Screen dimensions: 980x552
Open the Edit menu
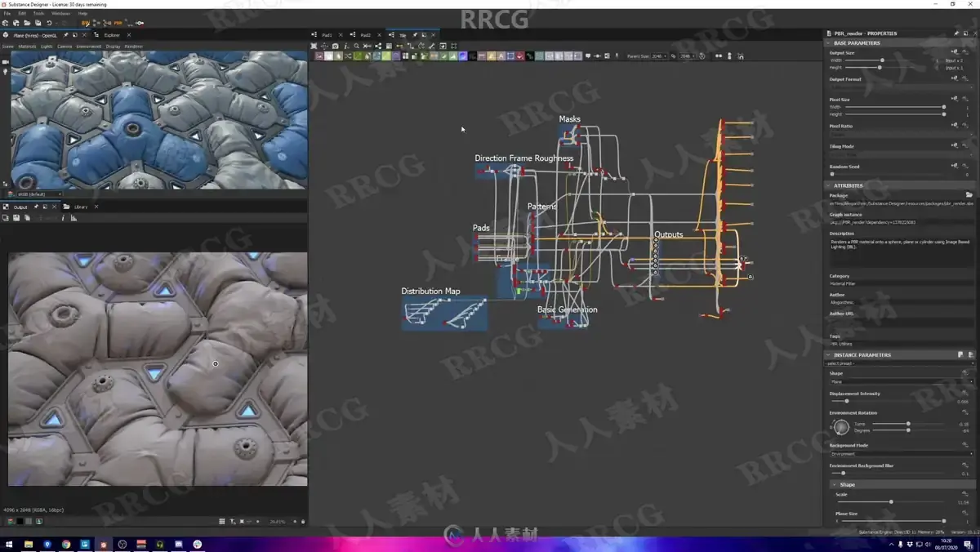(22, 14)
